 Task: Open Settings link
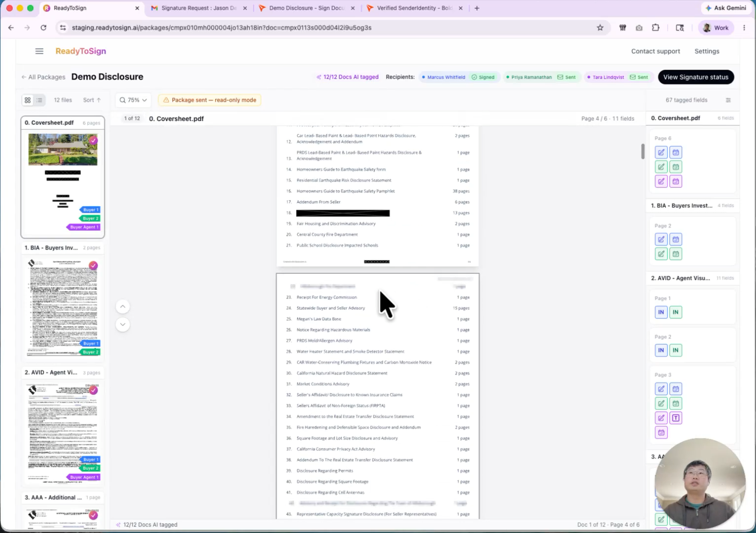(707, 51)
